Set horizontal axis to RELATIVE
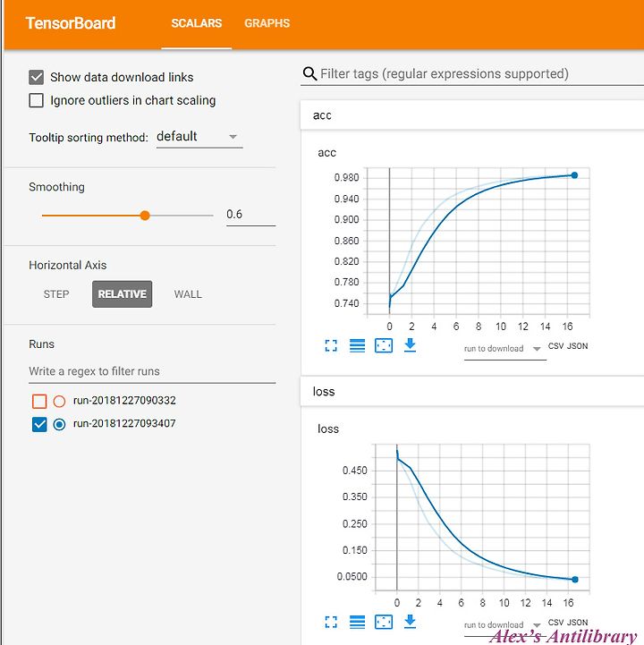Image resolution: width=644 pixels, height=645 pixels. (x=123, y=294)
